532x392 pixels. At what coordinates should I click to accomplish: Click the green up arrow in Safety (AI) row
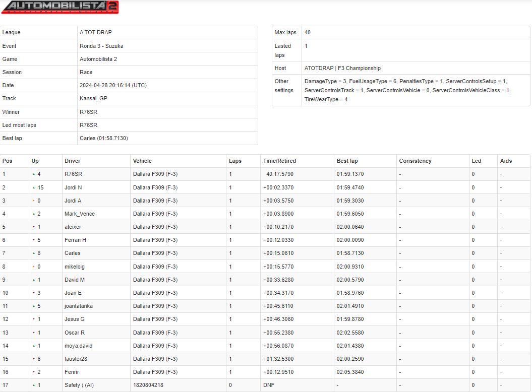(x=34, y=385)
